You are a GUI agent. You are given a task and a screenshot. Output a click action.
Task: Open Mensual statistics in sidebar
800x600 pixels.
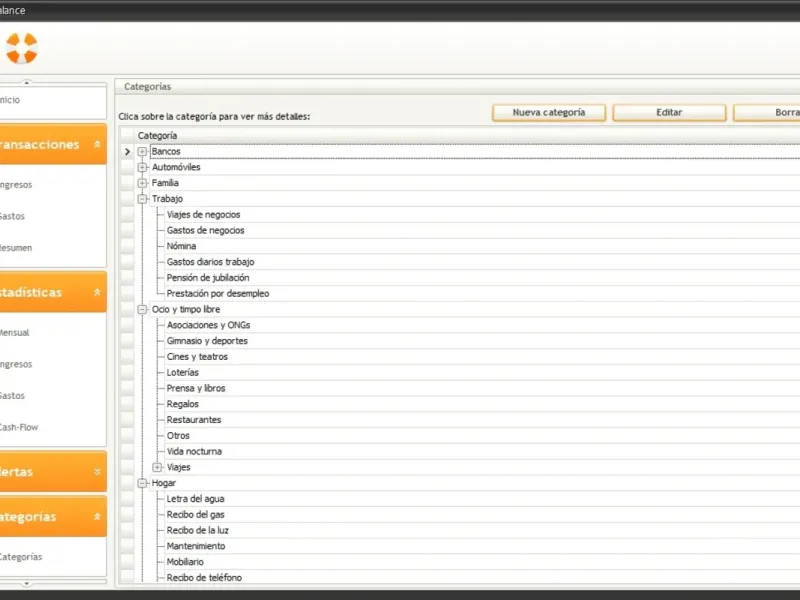click(x=15, y=333)
